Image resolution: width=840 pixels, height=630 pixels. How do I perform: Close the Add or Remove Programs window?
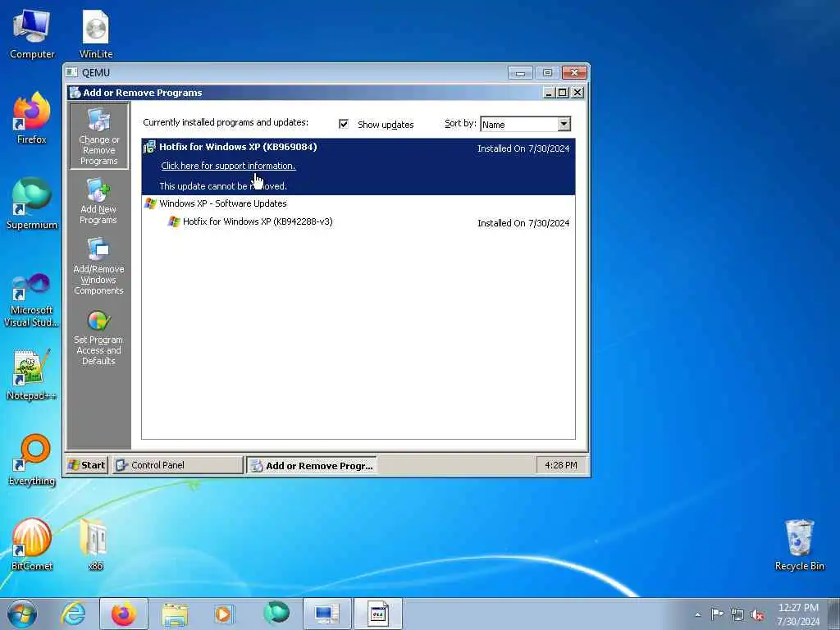[577, 93]
